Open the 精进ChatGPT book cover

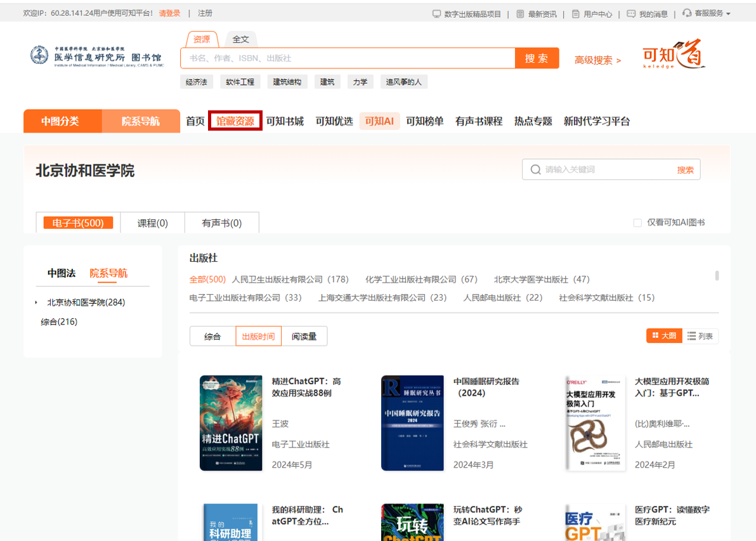tap(231, 423)
